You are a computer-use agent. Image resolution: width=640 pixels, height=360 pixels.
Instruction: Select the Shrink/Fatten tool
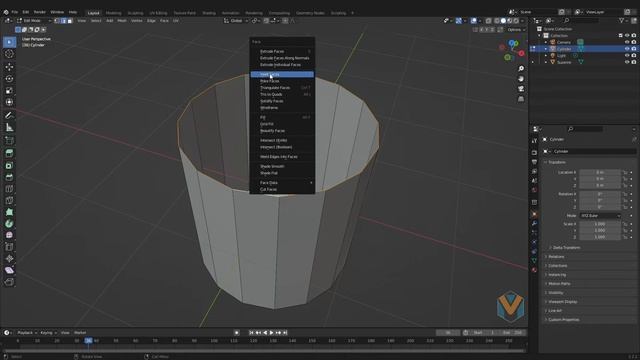pyautogui.click(x=9, y=258)
